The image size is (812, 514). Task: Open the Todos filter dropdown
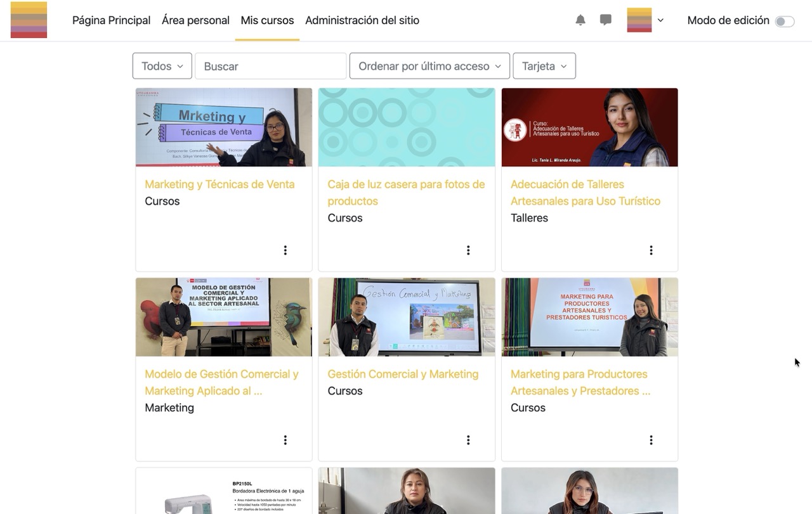162,65
